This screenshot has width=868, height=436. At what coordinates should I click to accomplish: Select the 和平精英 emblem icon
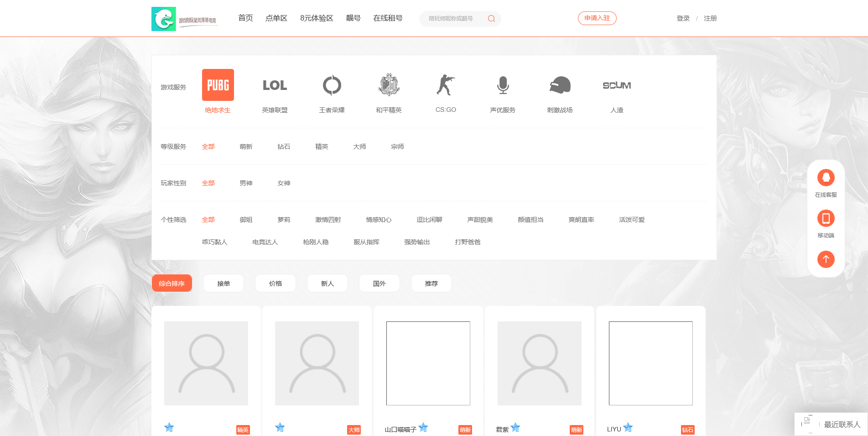pos(389,85)
